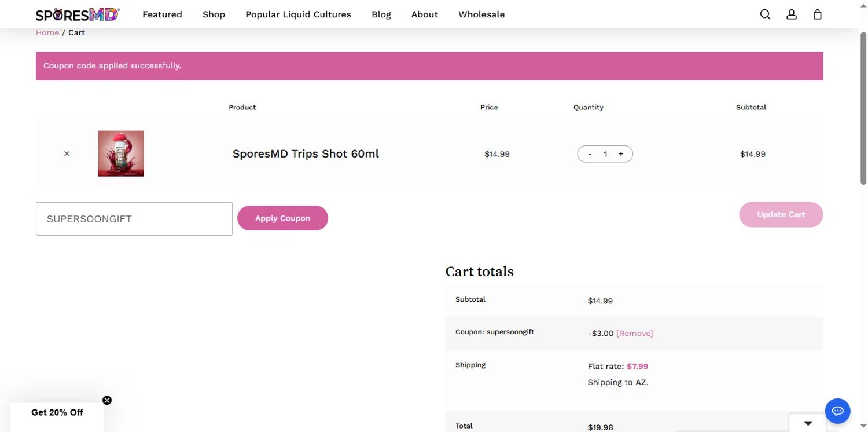Click the Get 20% Off tab
Viewport: 868px width, 432px height.
(57, 412)
